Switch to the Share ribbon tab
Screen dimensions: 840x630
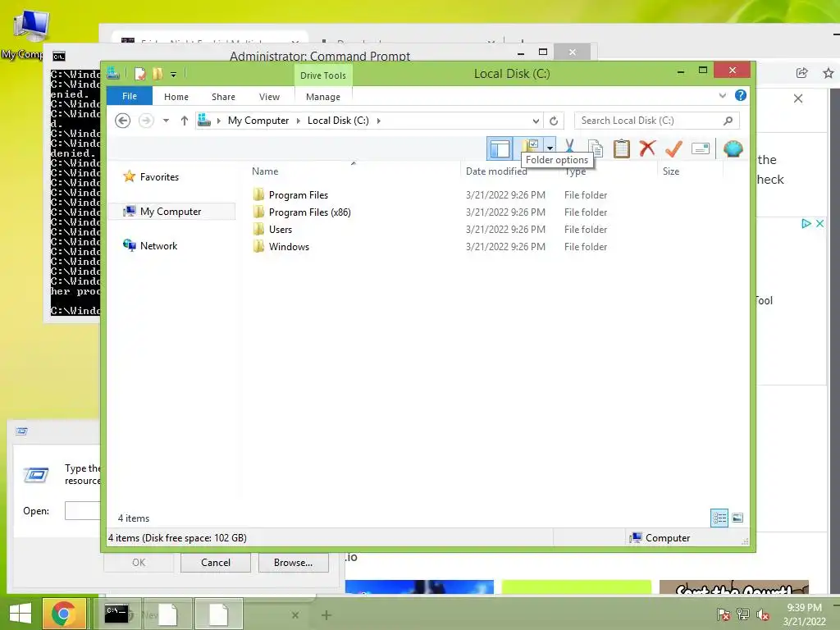[x=223, y=97]
